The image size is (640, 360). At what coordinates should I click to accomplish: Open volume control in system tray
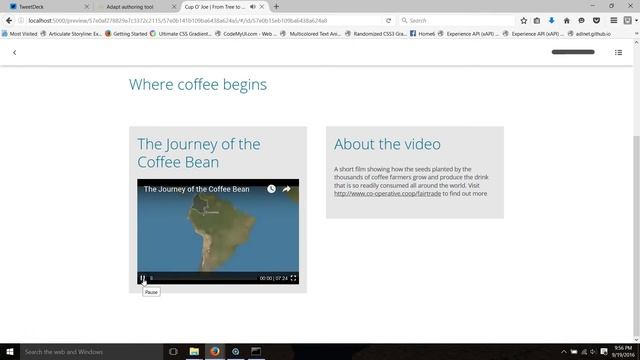(593, 351)
